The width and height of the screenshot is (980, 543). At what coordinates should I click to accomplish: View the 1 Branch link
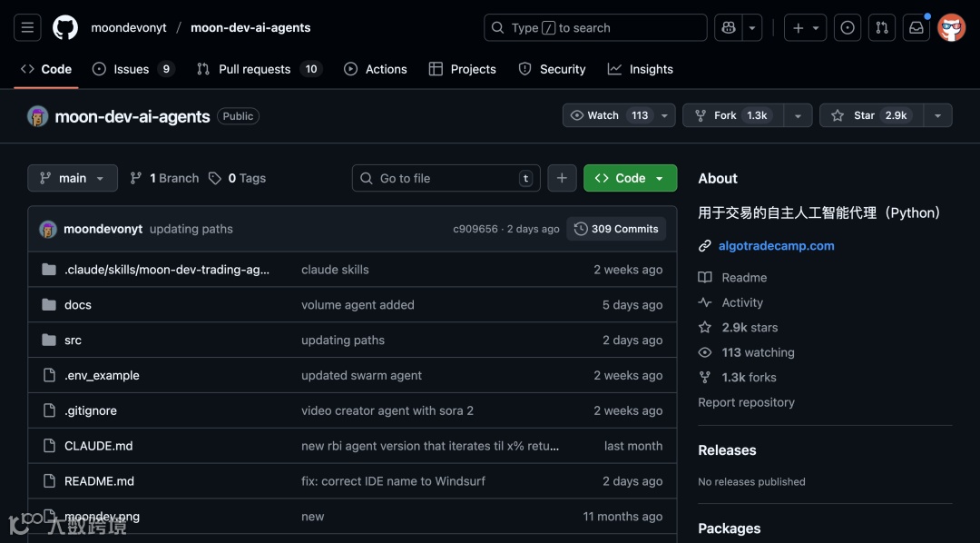click(x=164, y=178)
